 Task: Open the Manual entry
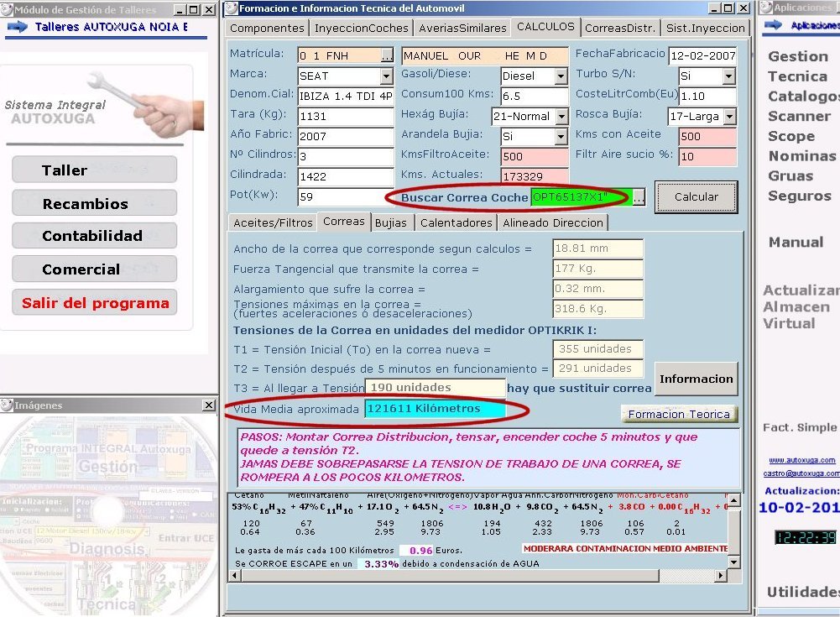(796, 243)
